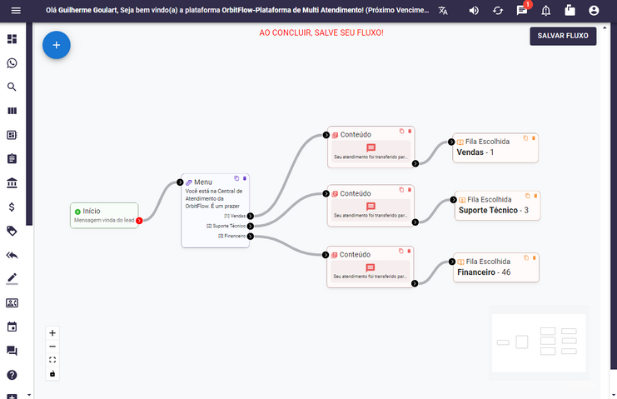This screenshot has width=617, height=399.
Task: Click the search icon in sidebar
Action: (12, 87)
